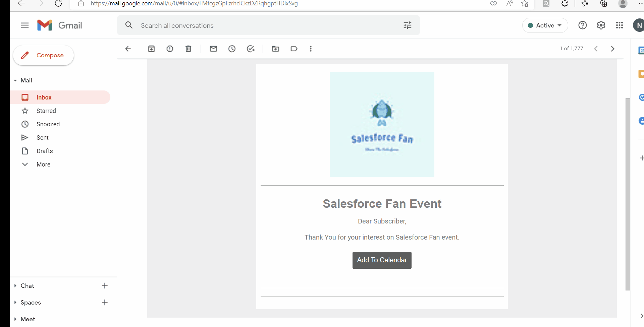Reload the page in browser
The width and height of the screenshot is (644, 327).
[x=58, y=3]
